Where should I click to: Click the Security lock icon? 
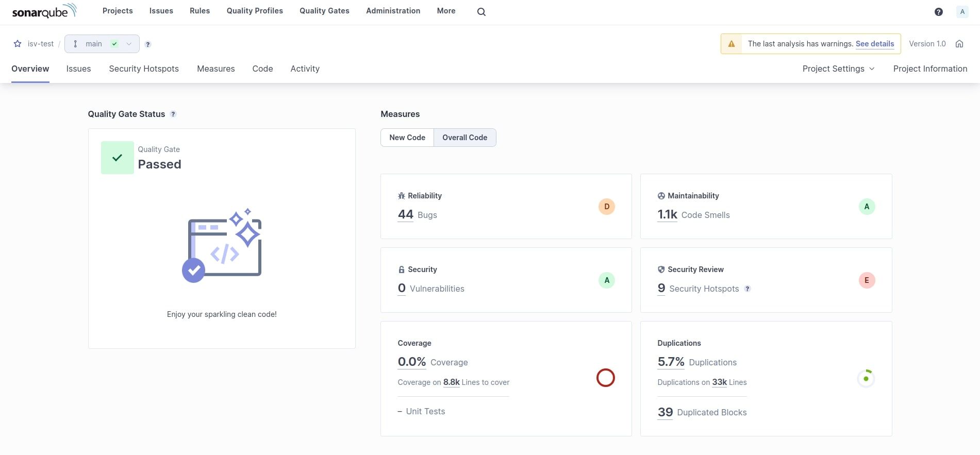[x=402, y=269]
